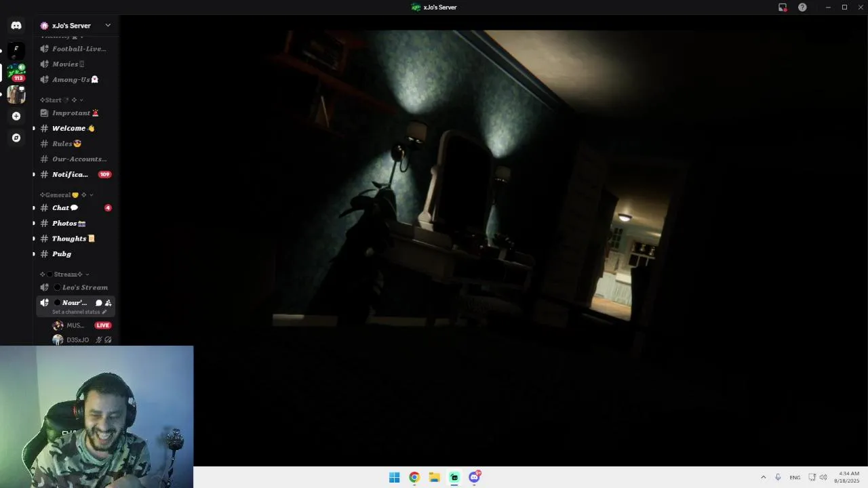The width and height of the screenshot is (868, 488).
Task: Watch MUS... user's LIVE stream badge
Action: click(103, 325)
